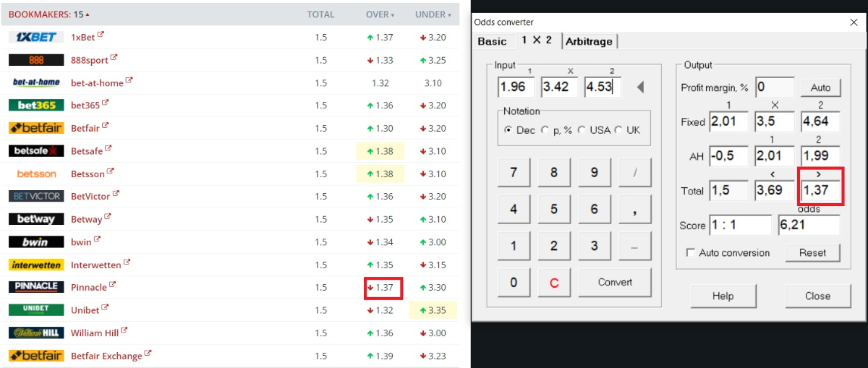The width and height of the screenshot is (868, 368).
Task: Click the Help button
Action: (x=723, y=296)
